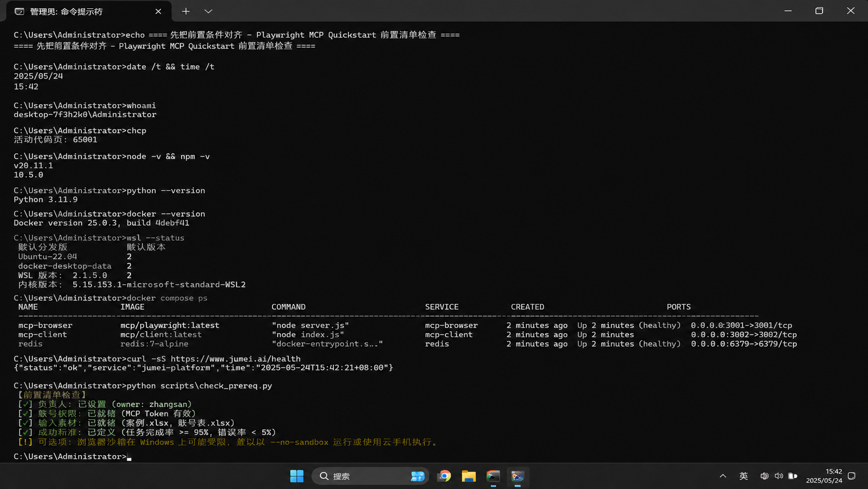The width and height of the screenshot is (868, 489).
Task: Click the "Ubuntu-22.04" WSL distribution row
Action: coord(47,257)
